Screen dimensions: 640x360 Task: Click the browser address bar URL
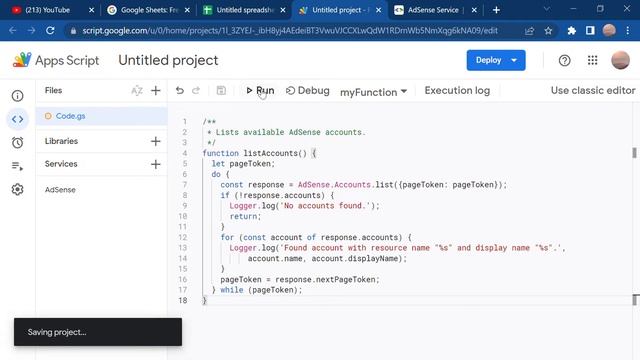point(290,31)
